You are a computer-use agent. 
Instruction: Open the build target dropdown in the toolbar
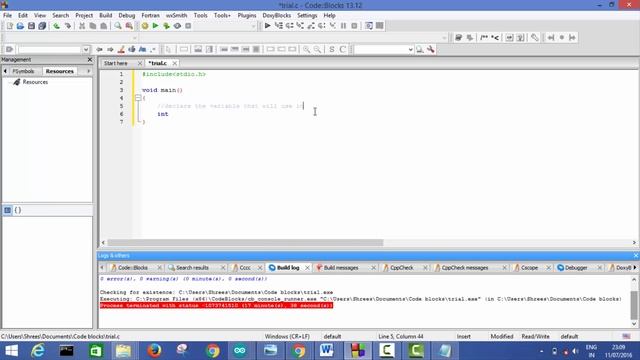coord(253,26)
